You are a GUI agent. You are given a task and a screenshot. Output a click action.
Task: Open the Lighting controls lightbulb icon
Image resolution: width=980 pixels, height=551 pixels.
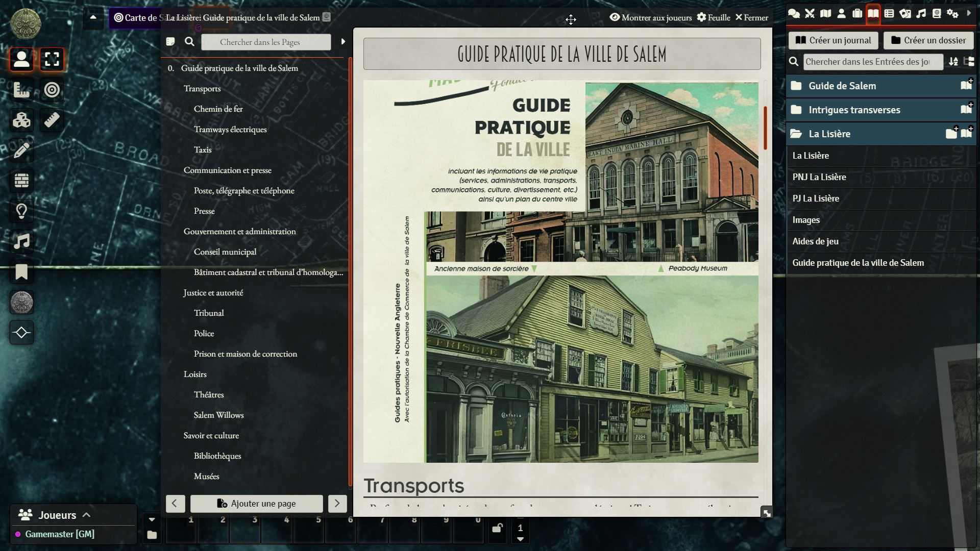point(21,211)
